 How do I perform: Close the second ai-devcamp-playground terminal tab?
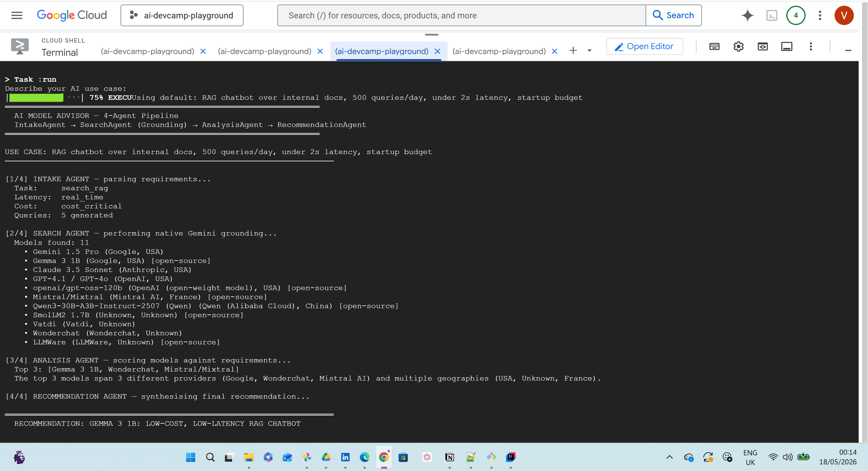pyautogui.click(x=320, y=51)
